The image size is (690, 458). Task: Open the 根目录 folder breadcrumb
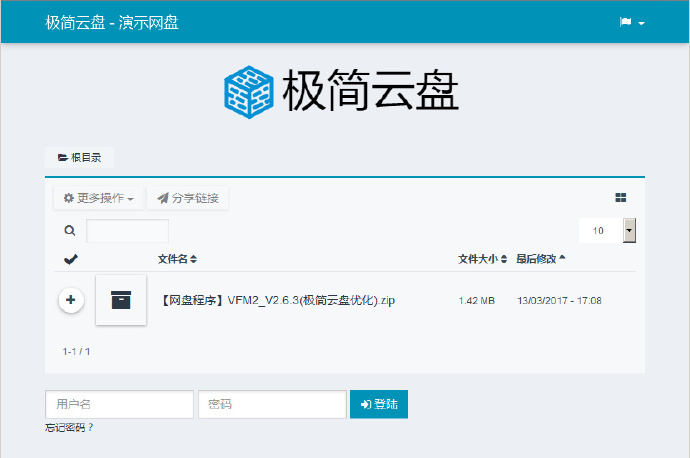[x=80, y=158]
